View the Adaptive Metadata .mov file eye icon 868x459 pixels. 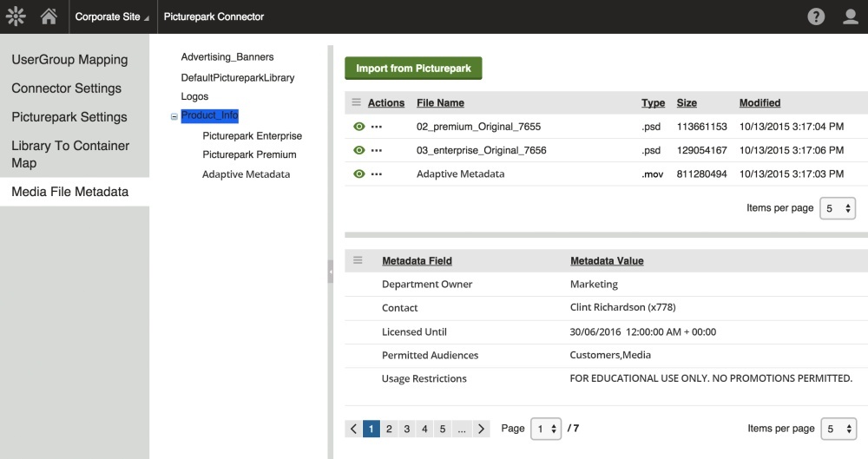coord(358,174)
